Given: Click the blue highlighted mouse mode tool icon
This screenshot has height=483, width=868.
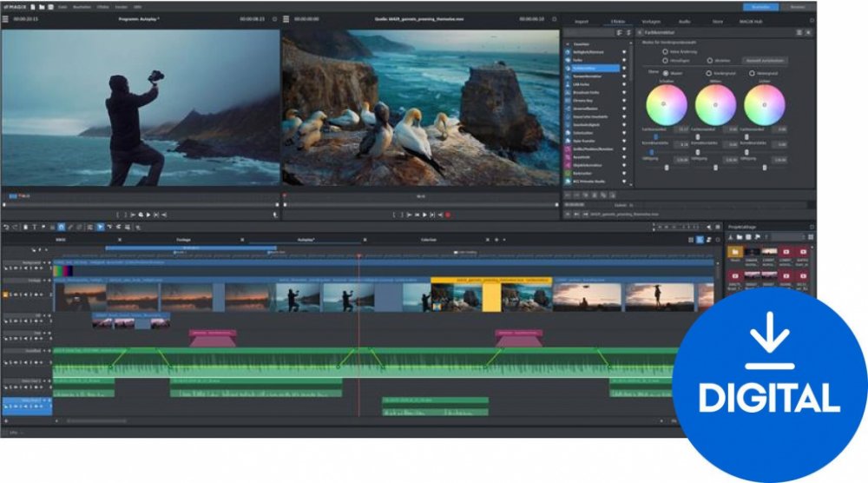Looking at the screenshot, I should click(100, 227).
